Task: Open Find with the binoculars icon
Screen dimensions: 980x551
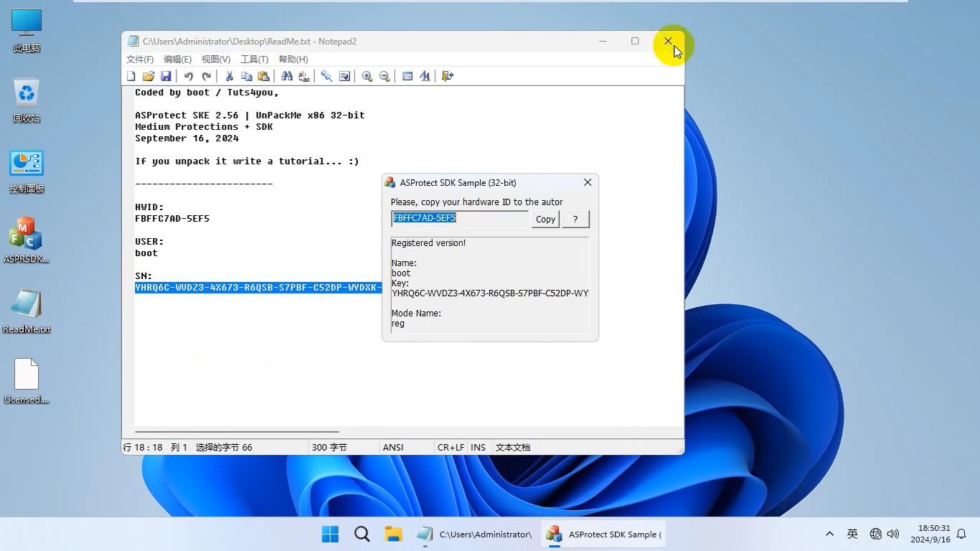Action: click(287, 76)
